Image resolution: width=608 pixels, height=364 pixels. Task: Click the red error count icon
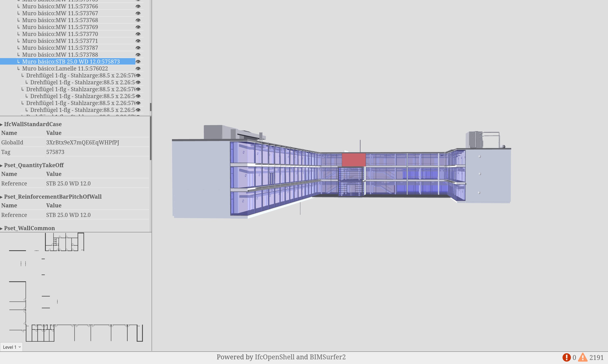tap(566, 357)
